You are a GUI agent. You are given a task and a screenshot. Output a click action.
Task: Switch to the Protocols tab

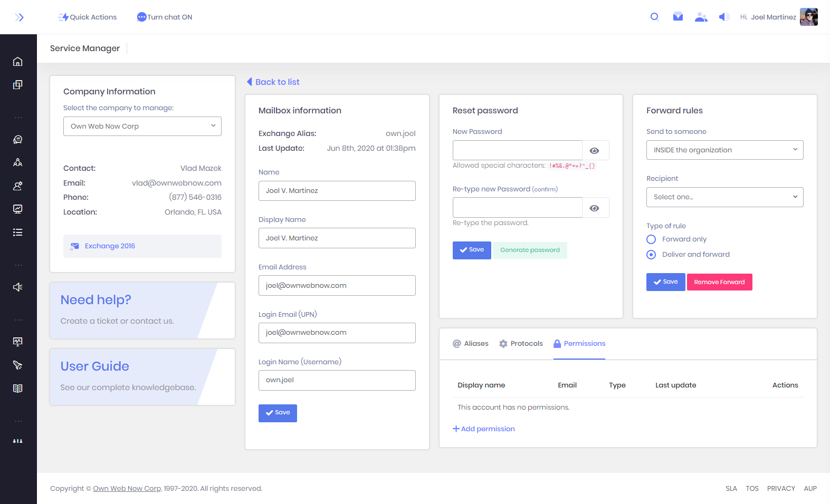tap(521, 344)
